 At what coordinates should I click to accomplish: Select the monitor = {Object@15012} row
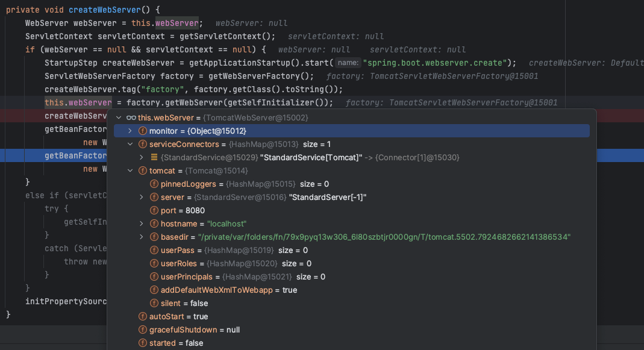(x=352, y=131)
